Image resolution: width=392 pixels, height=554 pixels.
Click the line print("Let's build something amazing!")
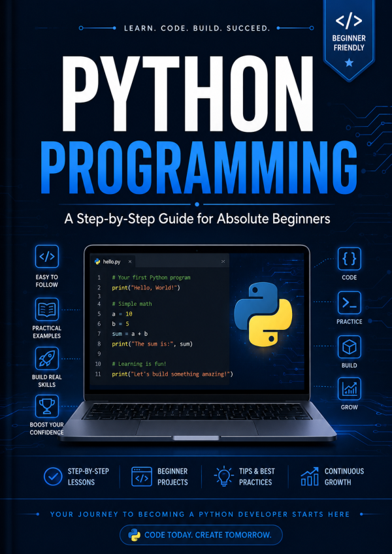[x=172, y=374]
